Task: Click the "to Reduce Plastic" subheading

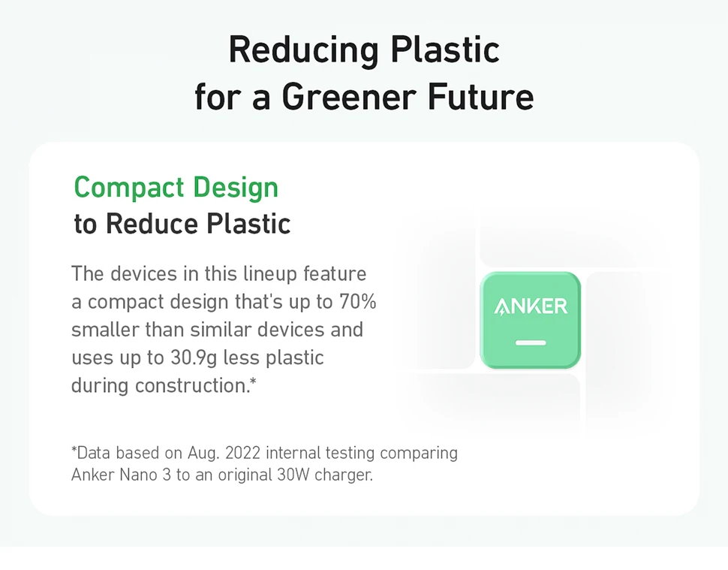Action: [x=182, y=224]
